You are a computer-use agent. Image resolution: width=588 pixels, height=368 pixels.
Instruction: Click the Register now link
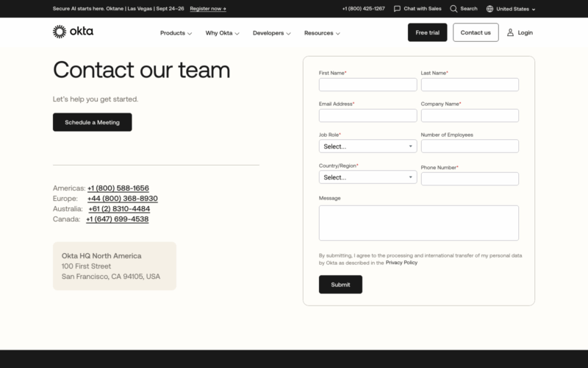point(208,9)
